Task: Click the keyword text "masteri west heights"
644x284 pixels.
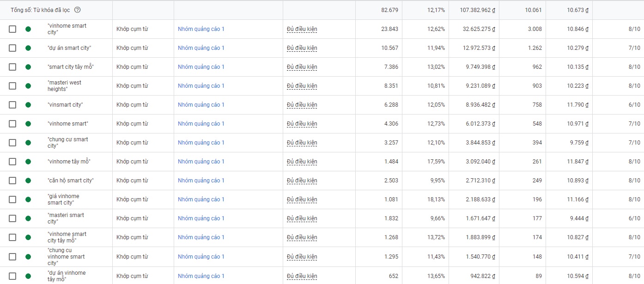Action: pyautogui.click(x=65, y=86)
